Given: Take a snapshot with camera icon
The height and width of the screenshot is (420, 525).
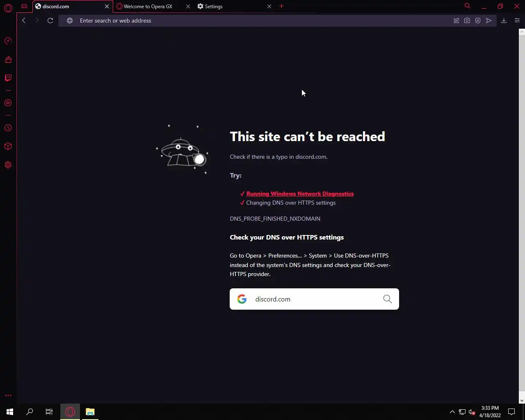Looking at the screenshot, I should [467, 21].
